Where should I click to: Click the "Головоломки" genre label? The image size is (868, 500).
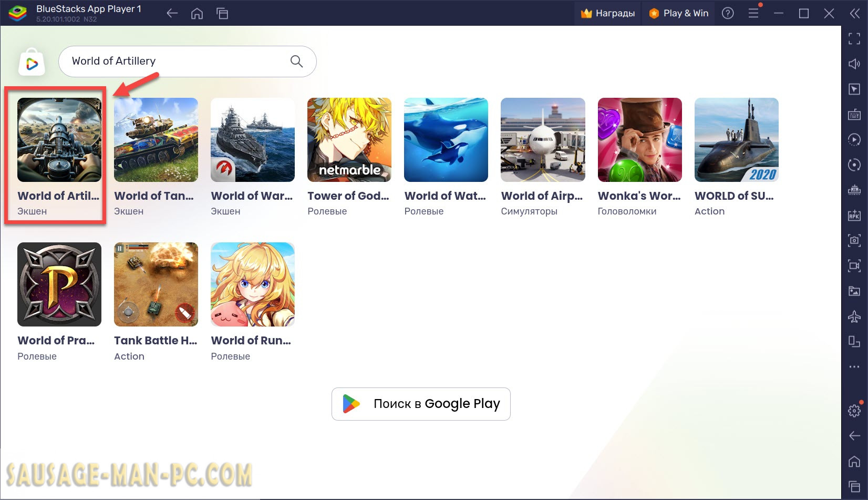(627, 211)
